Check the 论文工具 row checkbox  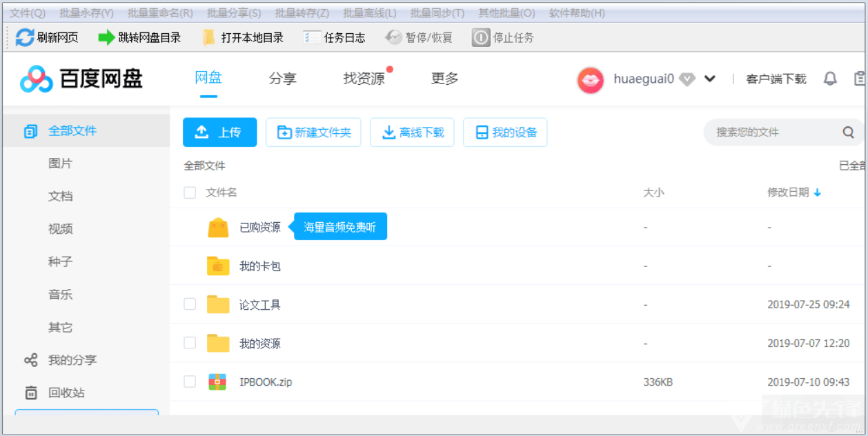(190, 304)
